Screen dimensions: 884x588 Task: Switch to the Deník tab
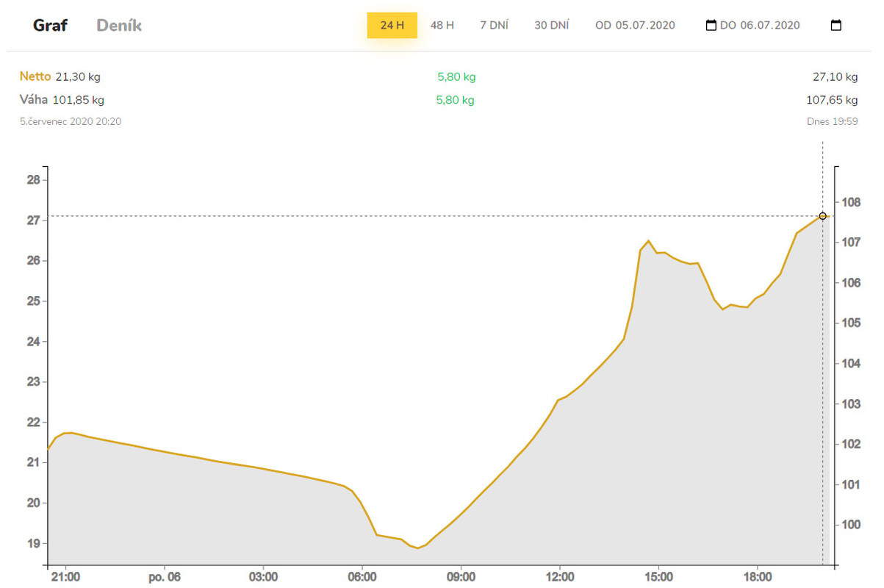click(x=119, y=25)
